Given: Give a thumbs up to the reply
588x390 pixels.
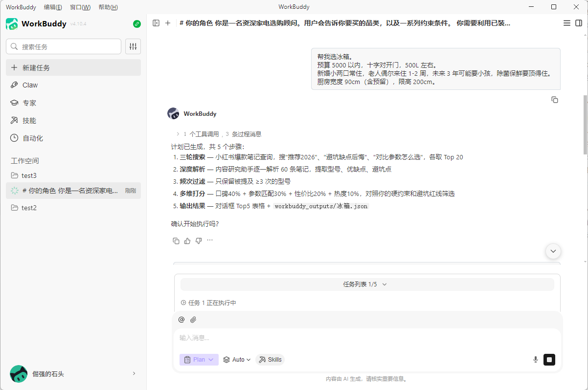Looking at the screenshot, I should pyautogui.click(x=187, y=240).
